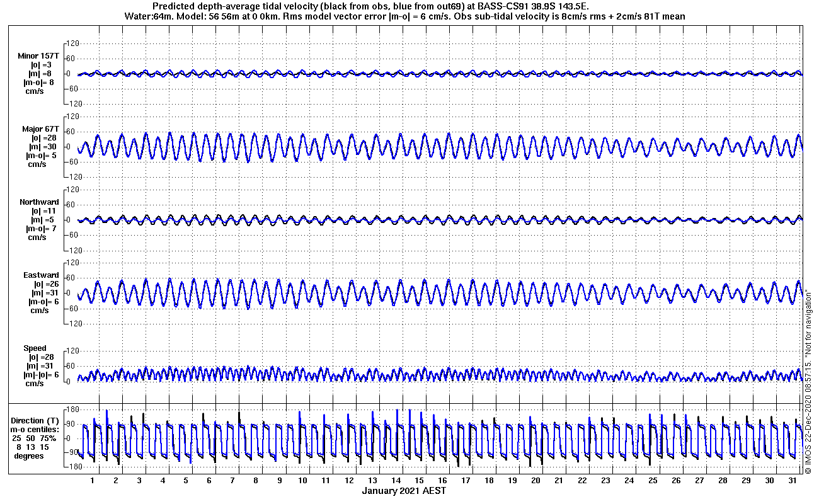The height and width of the screenshot is (504, 819).
Task: Click '|o| =11' in the Northward panel
Action: tap(43, 211)
